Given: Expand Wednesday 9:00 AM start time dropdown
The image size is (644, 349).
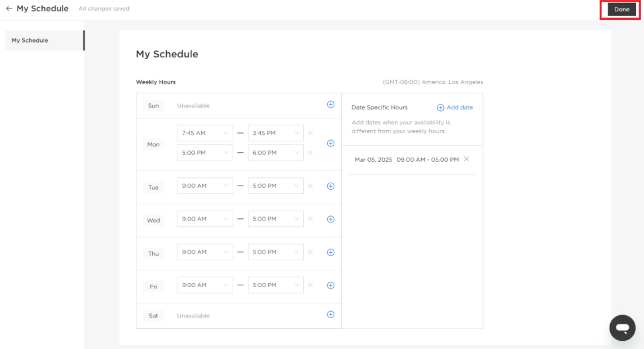Looking at the screenshot, I should click(205, 219).
